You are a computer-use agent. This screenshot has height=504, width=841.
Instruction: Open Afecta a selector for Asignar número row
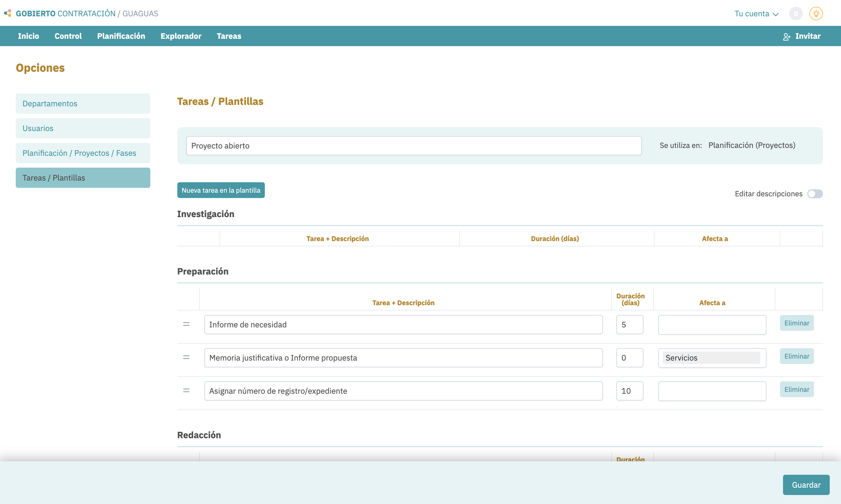point(712,391)
